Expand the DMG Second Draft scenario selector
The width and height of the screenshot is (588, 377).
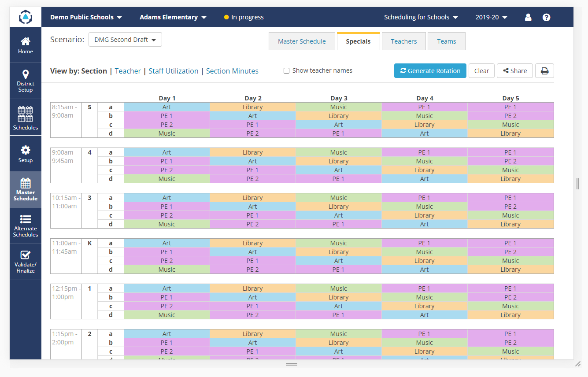(125, 39)
